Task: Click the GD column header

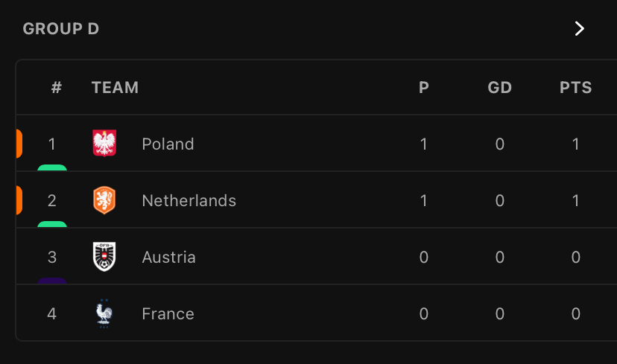Action: click(x=499, y=87)
